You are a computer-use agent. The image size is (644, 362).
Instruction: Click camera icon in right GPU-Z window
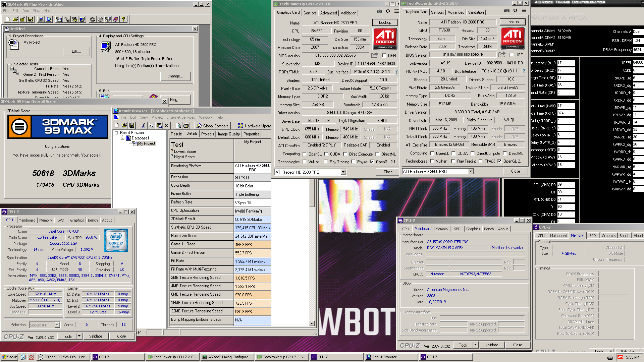[506, 11]
